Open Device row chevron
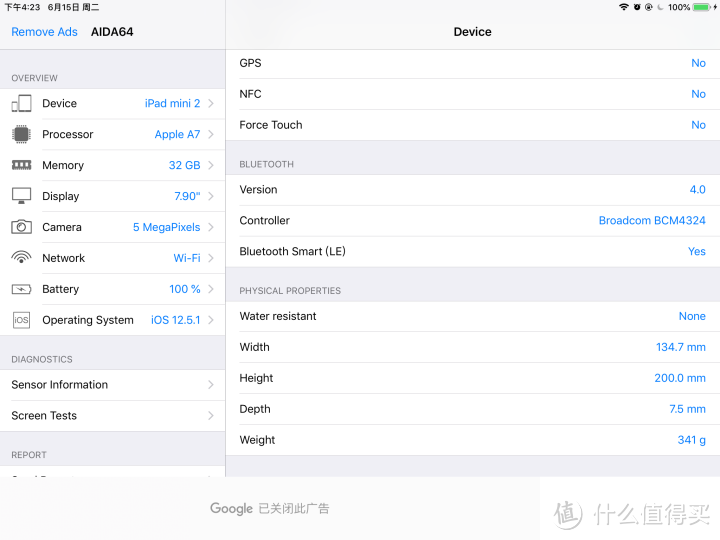720x540 pixels. pos(211,103)
